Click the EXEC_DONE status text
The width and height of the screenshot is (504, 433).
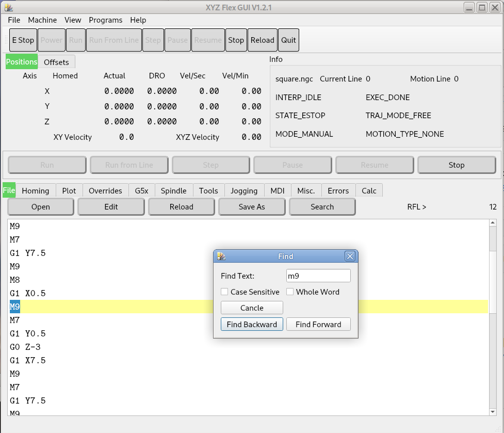(x=387, y=98)
